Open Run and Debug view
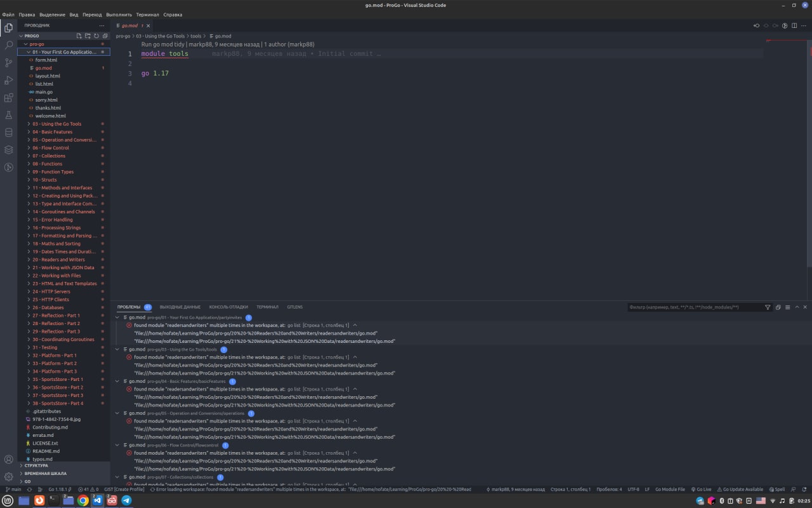The width and height of the screenshot is (812, 508). coord(8,81)
